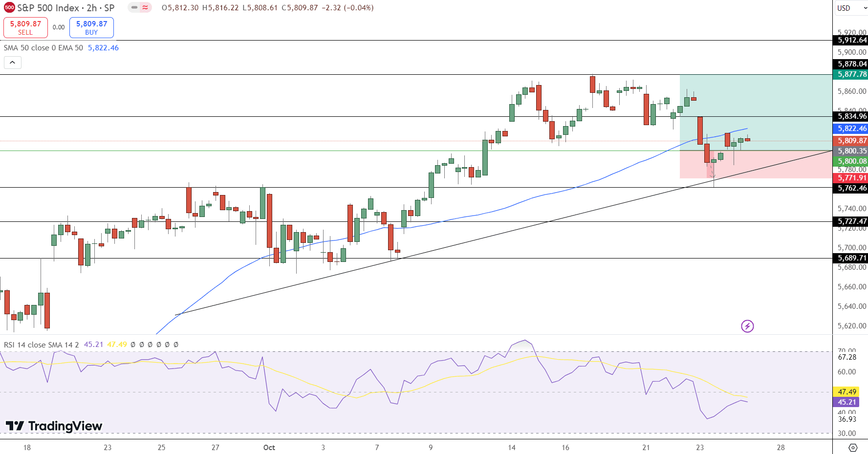Click the 5,762.46 price label
This screenshot has width=868, height=454.
850,188
